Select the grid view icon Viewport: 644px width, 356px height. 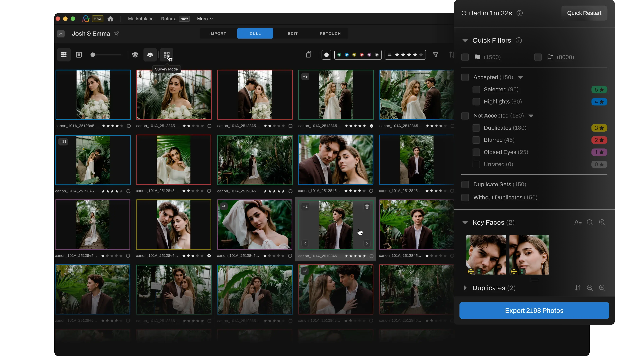pos(64,54)
